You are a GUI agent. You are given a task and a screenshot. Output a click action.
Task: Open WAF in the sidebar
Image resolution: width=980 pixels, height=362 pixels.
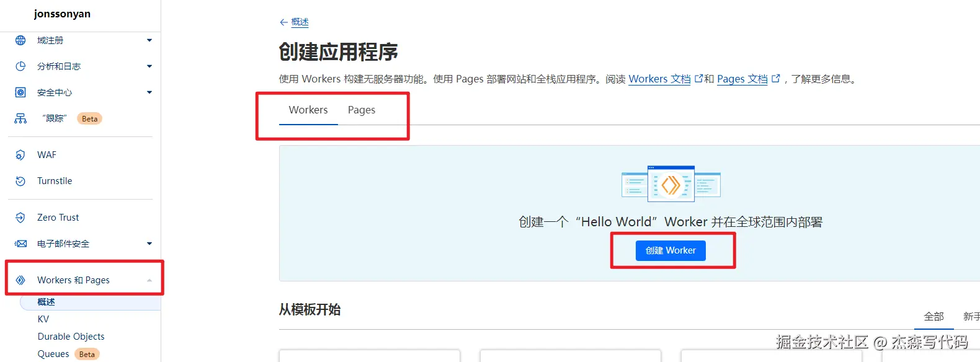tap(47, 155)
